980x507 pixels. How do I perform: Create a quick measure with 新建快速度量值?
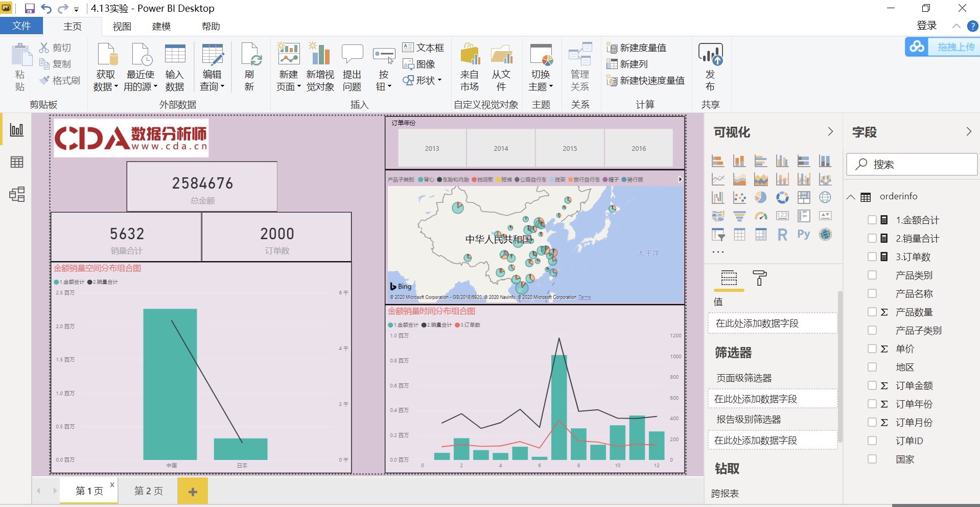(645, 80)
